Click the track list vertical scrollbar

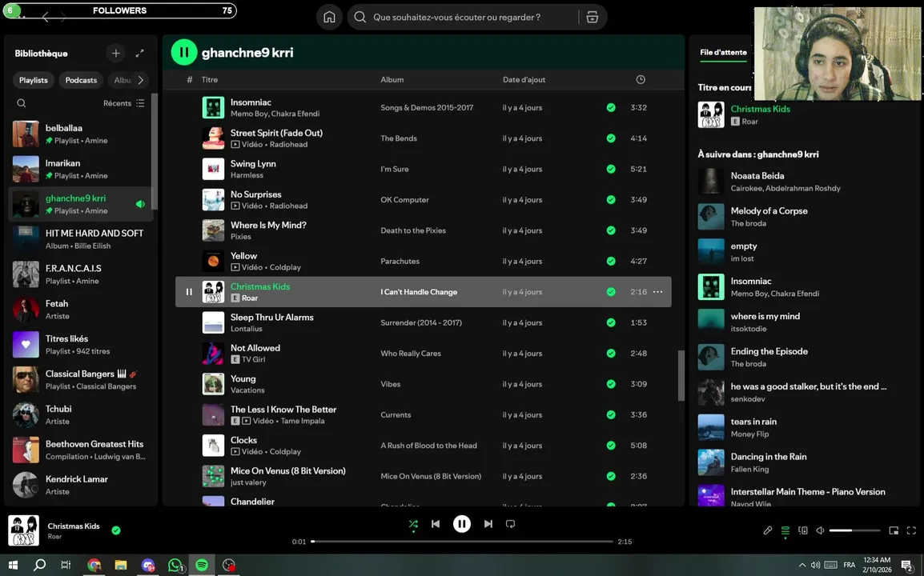click(x=681, y=375)
